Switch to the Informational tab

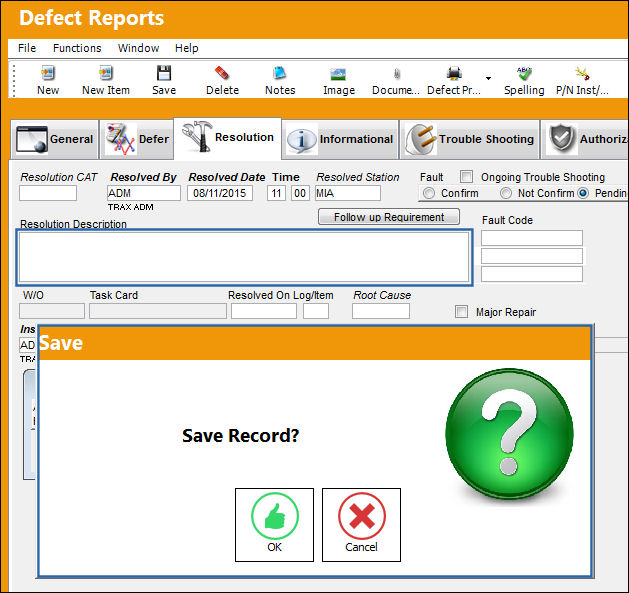click(x=340, y=139)
